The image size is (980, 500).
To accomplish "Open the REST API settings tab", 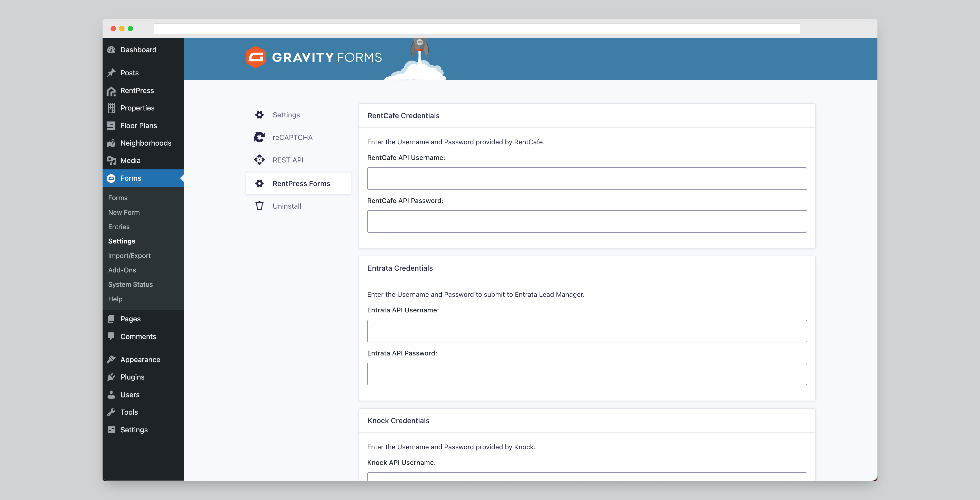I will pos(298,160).
